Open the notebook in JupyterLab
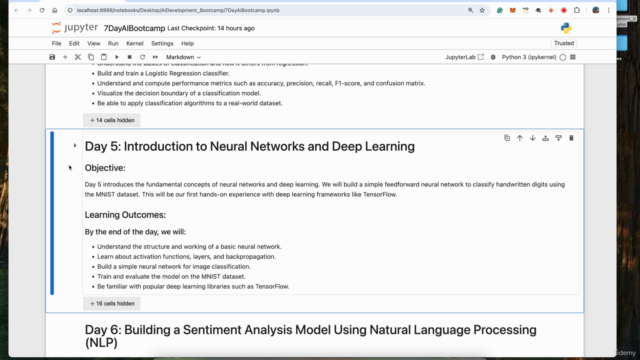640x360 pixels. coord(464,57)
